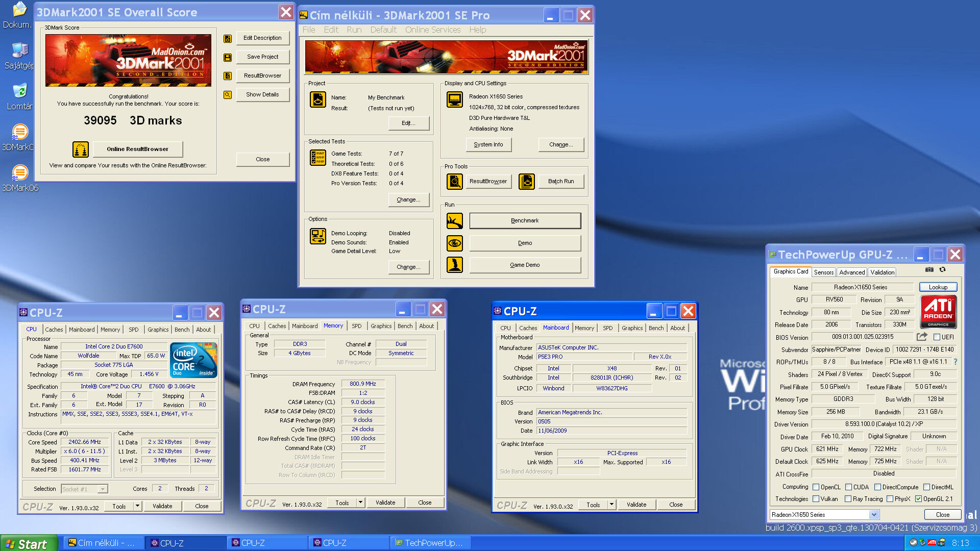Toggle the UEFI checkbox in GPU-Z

(x=937, y=337)
